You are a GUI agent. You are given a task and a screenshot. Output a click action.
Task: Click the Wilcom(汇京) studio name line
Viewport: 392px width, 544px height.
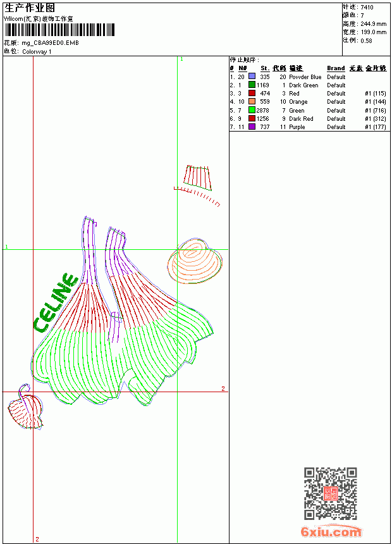[39, 19]
